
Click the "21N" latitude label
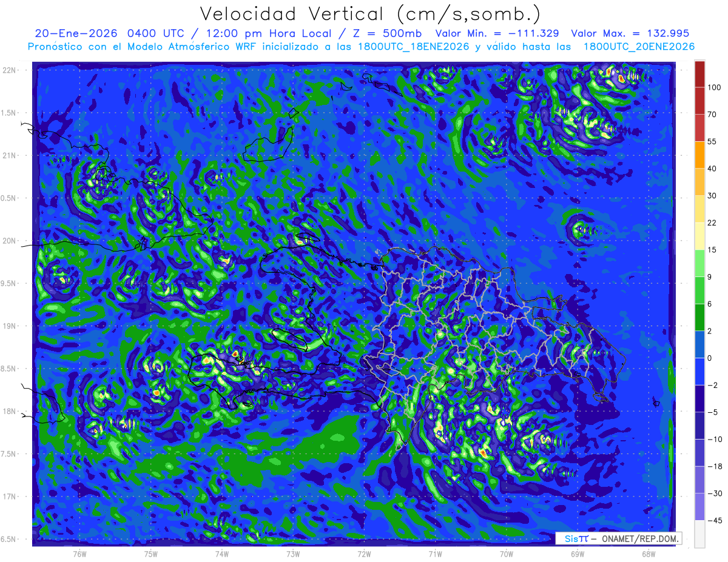[9, 155]
